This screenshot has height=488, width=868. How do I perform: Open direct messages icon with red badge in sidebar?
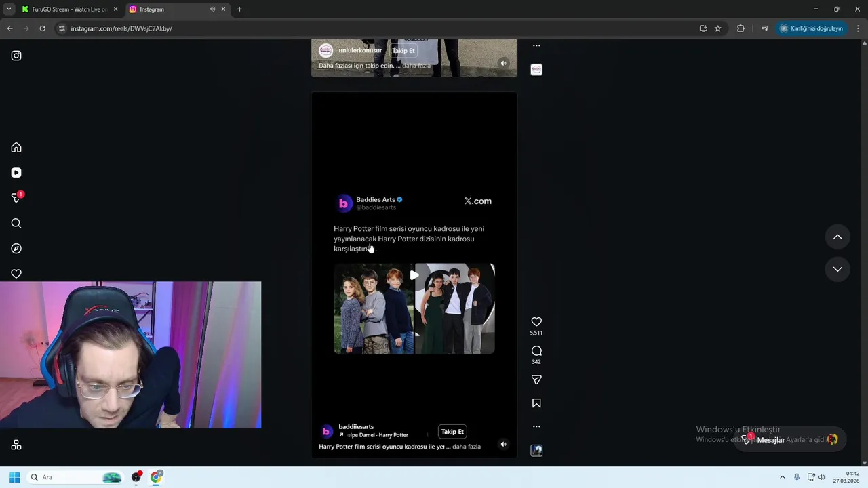pyautogui.click(x=17, y=198)
